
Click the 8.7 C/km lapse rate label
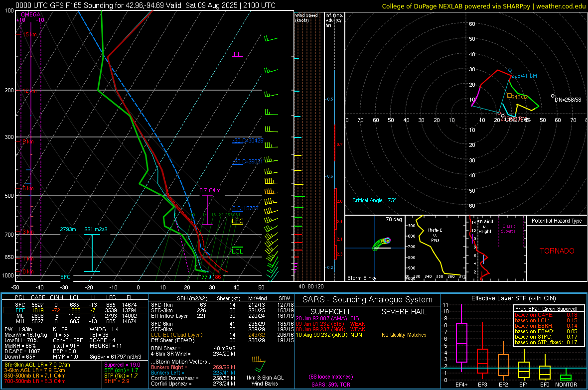(210, 190)
